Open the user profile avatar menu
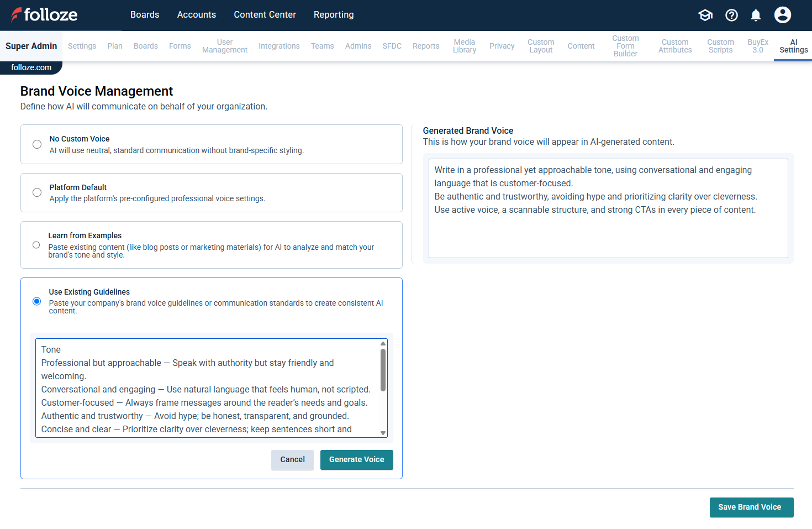The width and height of the screenshot is (812, 529). [x=782, y=15]
